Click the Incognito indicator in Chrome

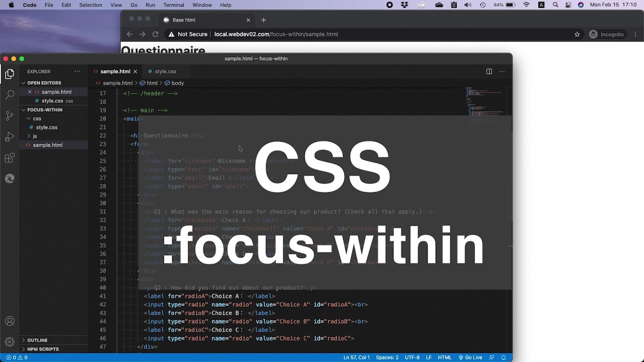[x=606, y=34]
